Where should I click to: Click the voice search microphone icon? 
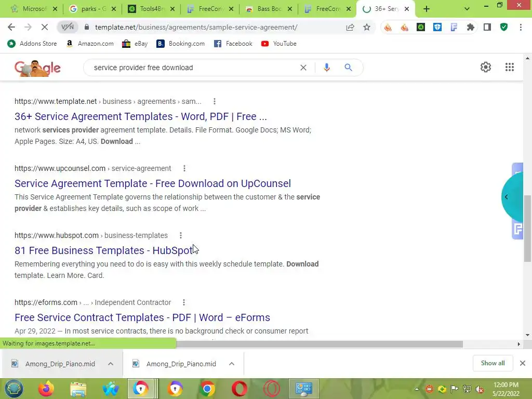tap(327, 68)
